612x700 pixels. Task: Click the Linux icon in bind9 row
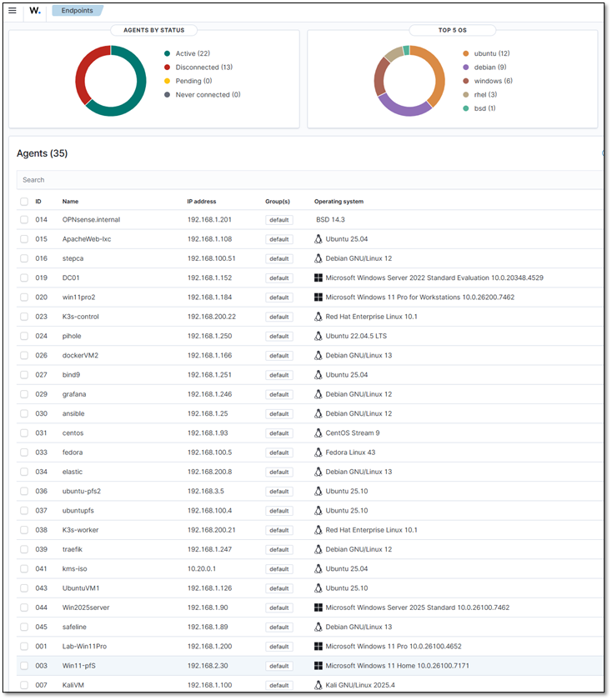click(x=318, y=375)
